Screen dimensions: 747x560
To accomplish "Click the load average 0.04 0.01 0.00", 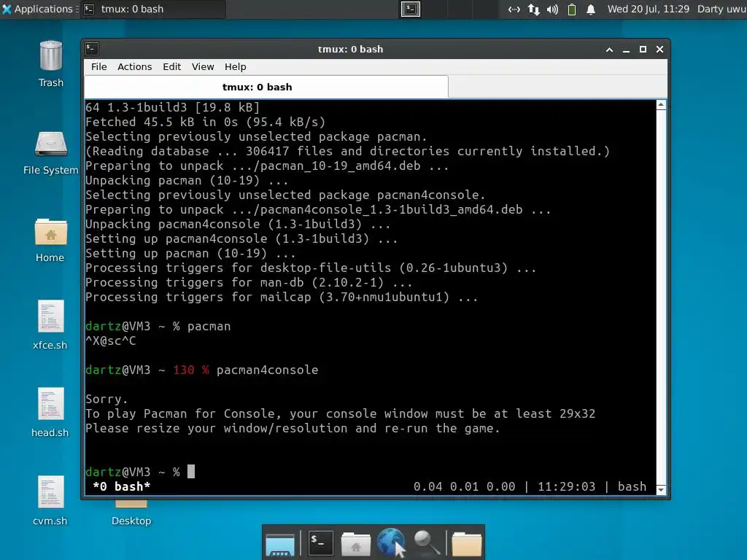I will point(464,486).
